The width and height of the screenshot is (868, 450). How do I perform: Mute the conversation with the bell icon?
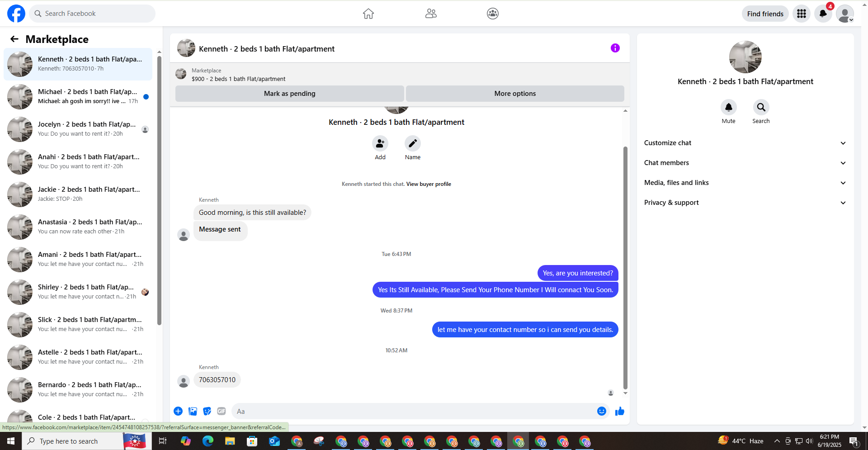(729, 107)
